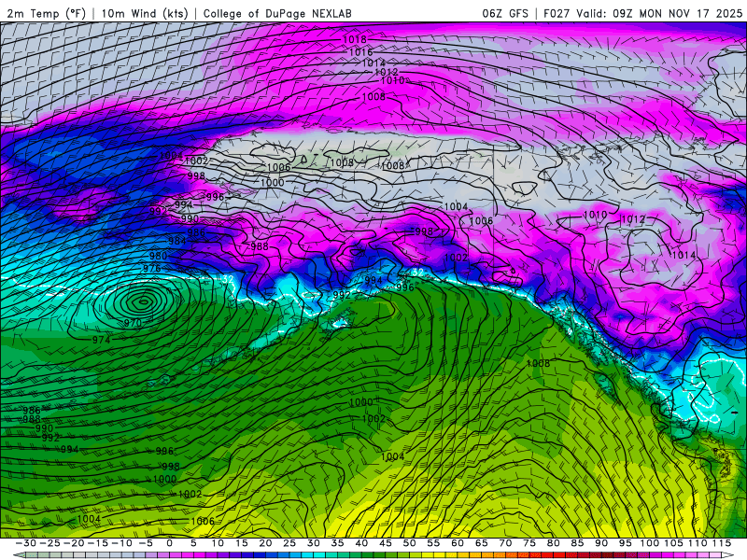Click the innermost closed contour of the low
This screenshot has width=747, height=560.
(x=142, y=301)
